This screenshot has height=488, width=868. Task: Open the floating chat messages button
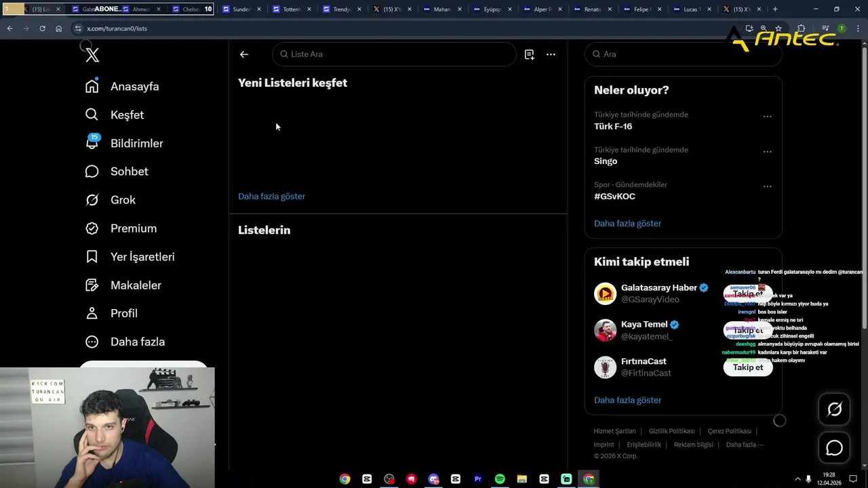(x=834, y=448)
